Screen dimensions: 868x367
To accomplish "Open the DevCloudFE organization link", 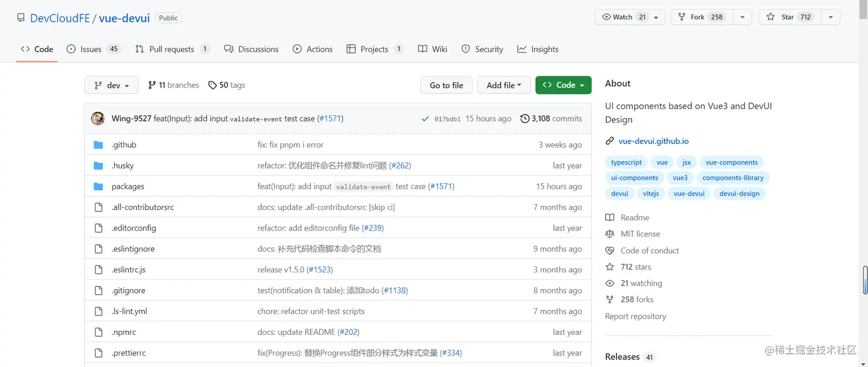I will pos(60,18).
